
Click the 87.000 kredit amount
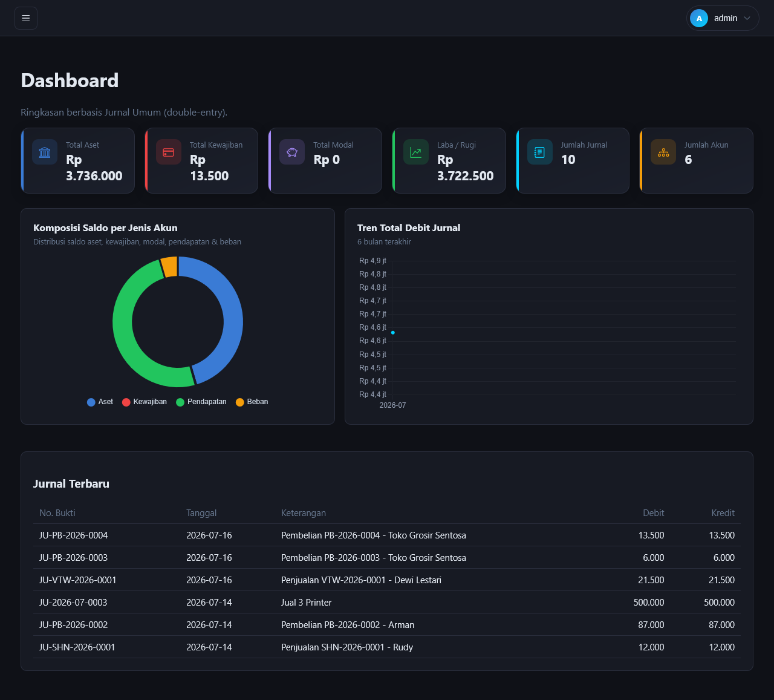pos(721,625)
